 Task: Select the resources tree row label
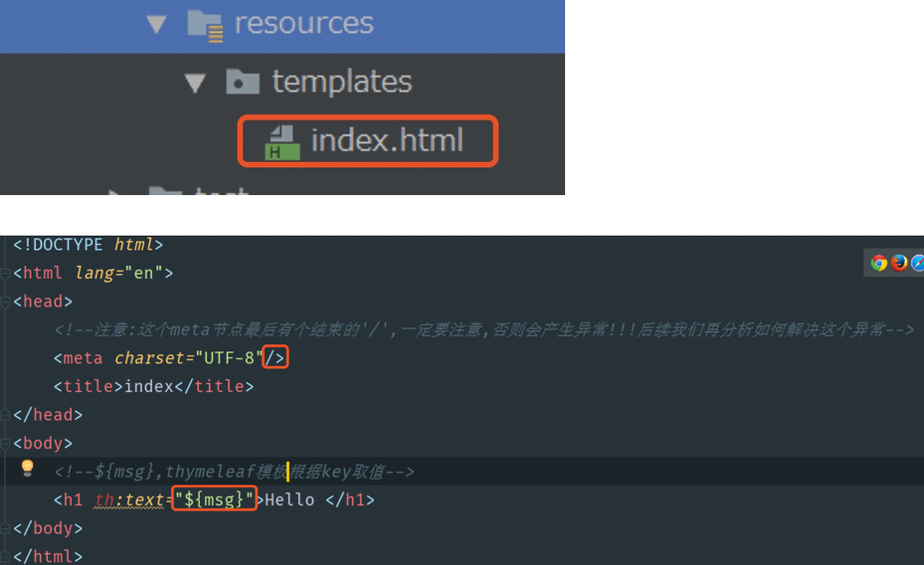304,24
